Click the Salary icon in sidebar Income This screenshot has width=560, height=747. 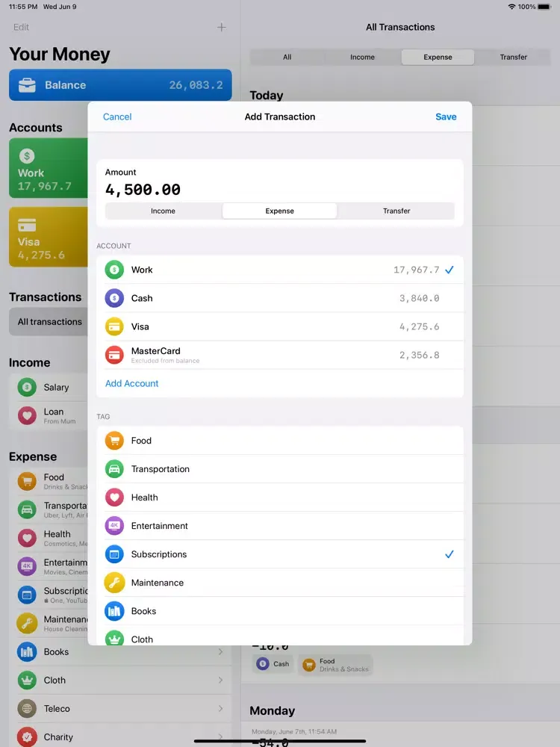click(27, 387)
